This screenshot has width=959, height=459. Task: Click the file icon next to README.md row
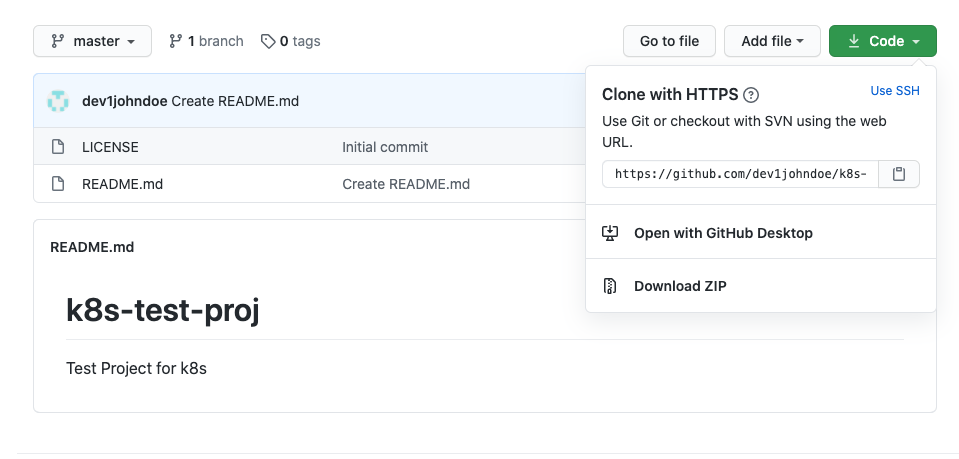pyautogui.click(x=57, y=184)
